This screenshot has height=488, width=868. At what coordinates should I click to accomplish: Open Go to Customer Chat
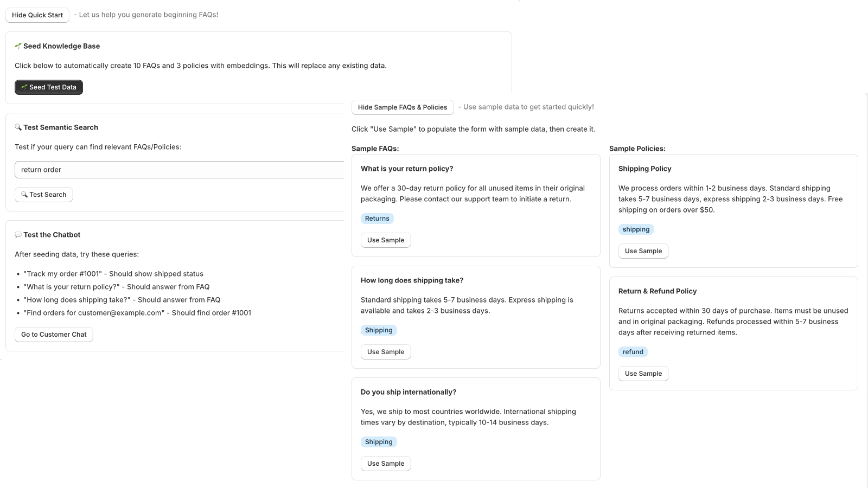coord(54,334)
